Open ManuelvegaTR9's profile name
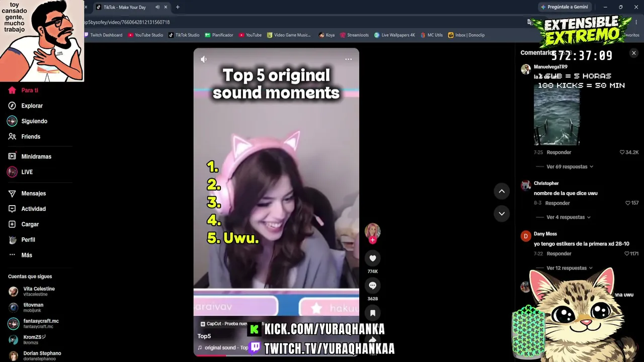Viewport: 644px width, 362px height. [x=550, y=67]
